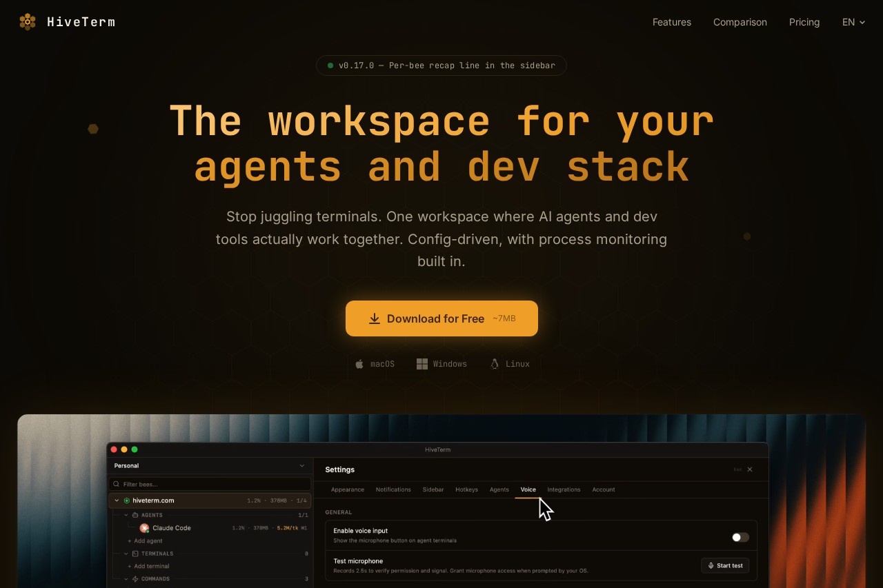Click the COMMANDS section lightning icon
This screenshot has height=588, width=883.
135,579
